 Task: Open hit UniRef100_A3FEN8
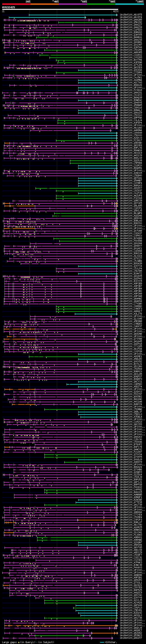131,63
